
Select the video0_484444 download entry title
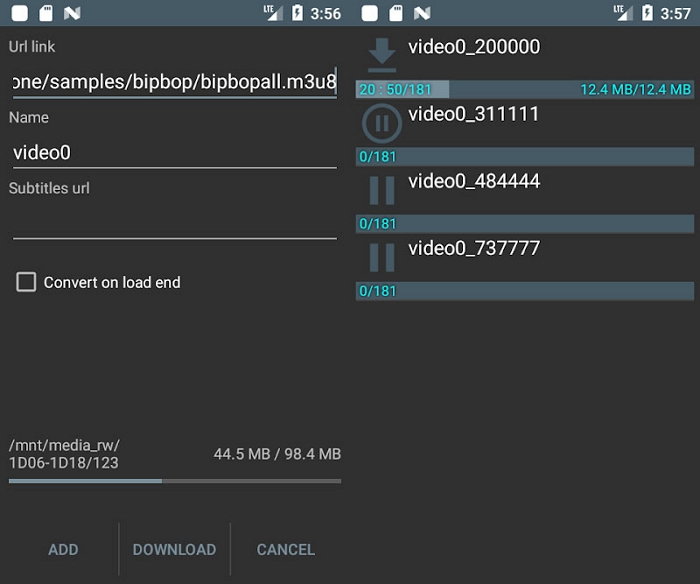(x=474, y=181)
